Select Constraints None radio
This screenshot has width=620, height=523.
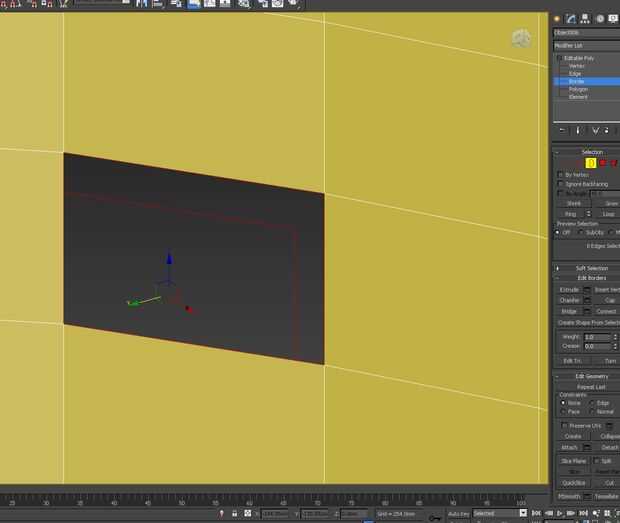pos(563,403)
